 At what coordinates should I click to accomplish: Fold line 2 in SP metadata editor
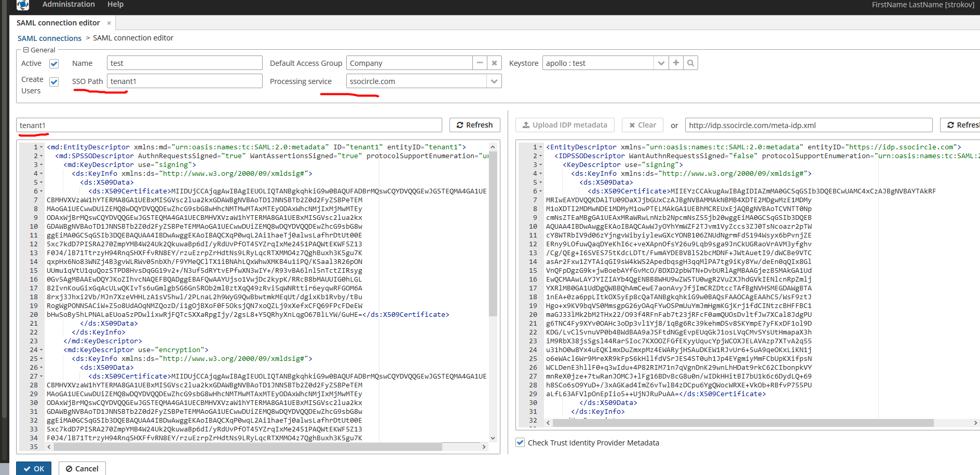click(x=41, y=156)
